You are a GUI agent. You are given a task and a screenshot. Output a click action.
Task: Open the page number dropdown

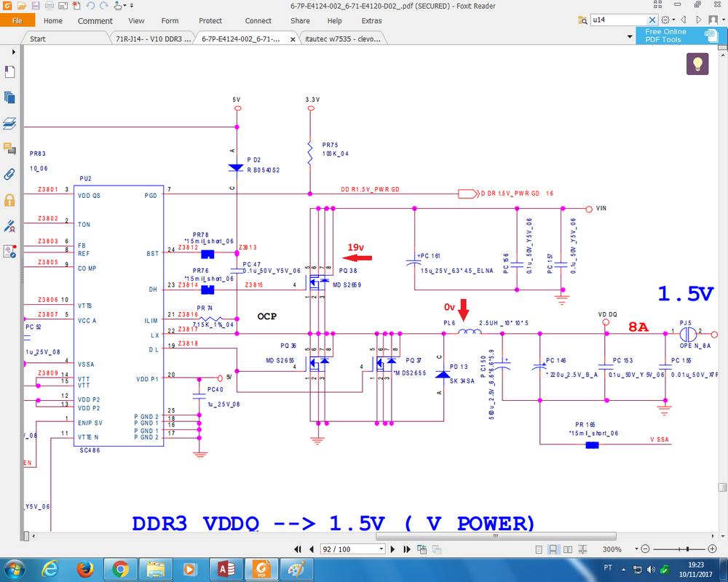click(x=380, y=549)
